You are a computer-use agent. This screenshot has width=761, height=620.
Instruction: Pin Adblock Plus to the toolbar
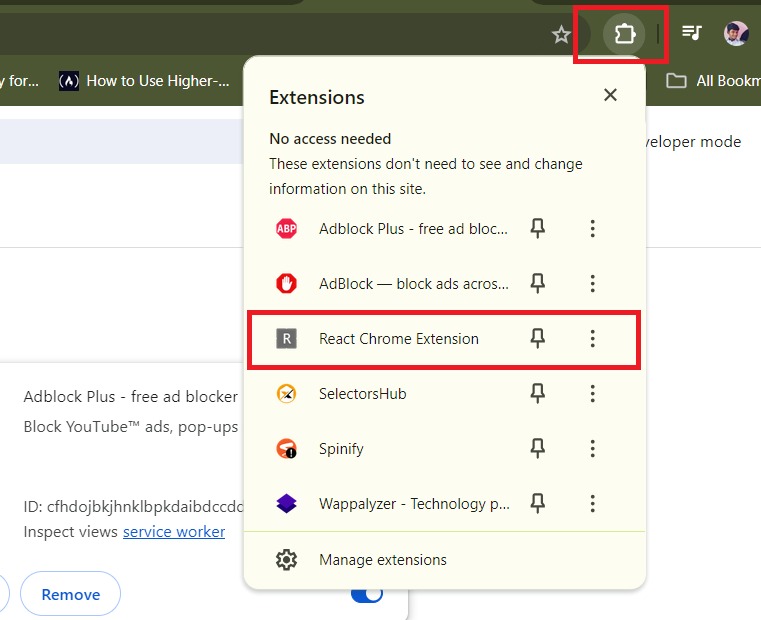[x=538, y=229]
